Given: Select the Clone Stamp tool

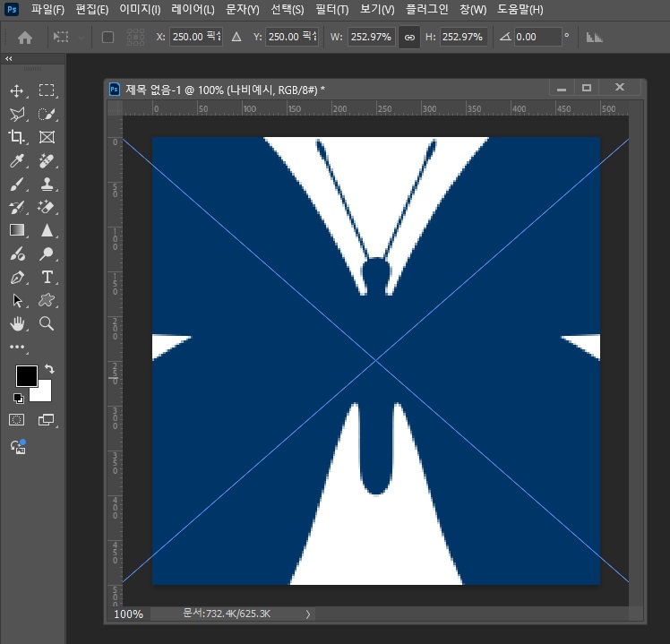Looking at the screenshot, I should [x=47, y=184].
